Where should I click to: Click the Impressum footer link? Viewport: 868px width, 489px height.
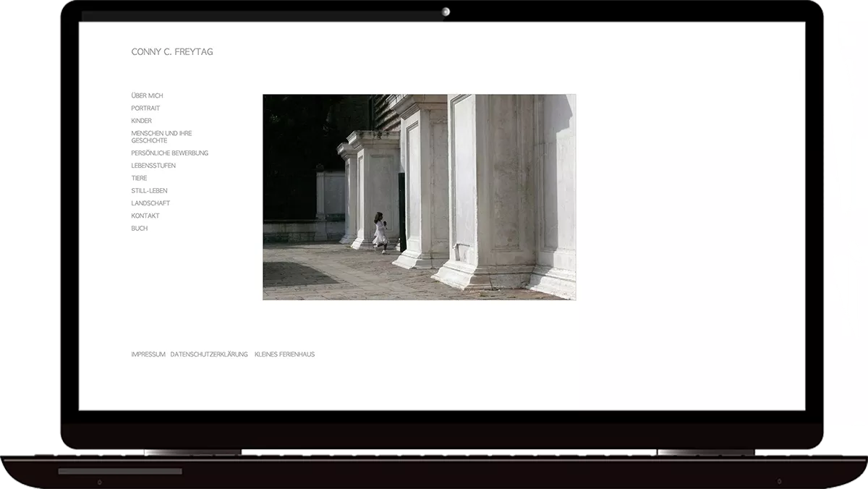click(x=148, y=354)
